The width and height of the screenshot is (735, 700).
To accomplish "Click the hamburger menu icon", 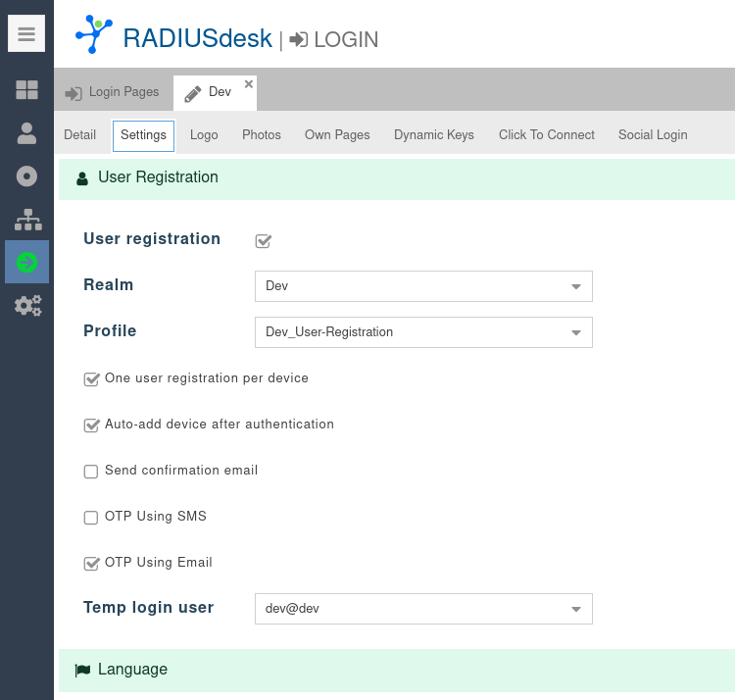I will (x=26, y=34).
